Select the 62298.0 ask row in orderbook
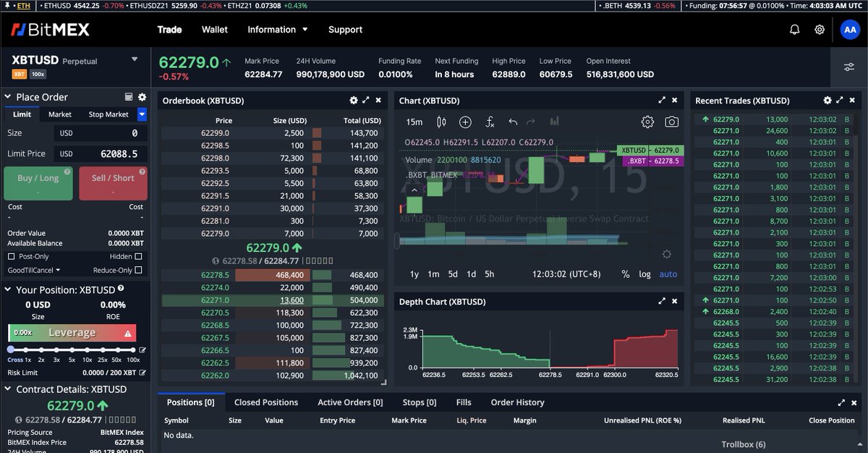The height and width of the screenshot is (453, 868). click(x=271, y=158)
